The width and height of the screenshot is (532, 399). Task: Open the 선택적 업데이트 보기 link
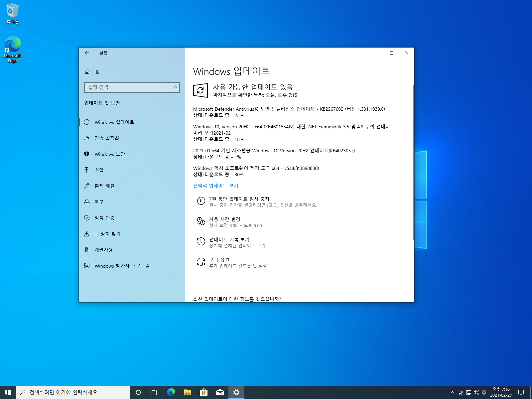coord(216,186)
